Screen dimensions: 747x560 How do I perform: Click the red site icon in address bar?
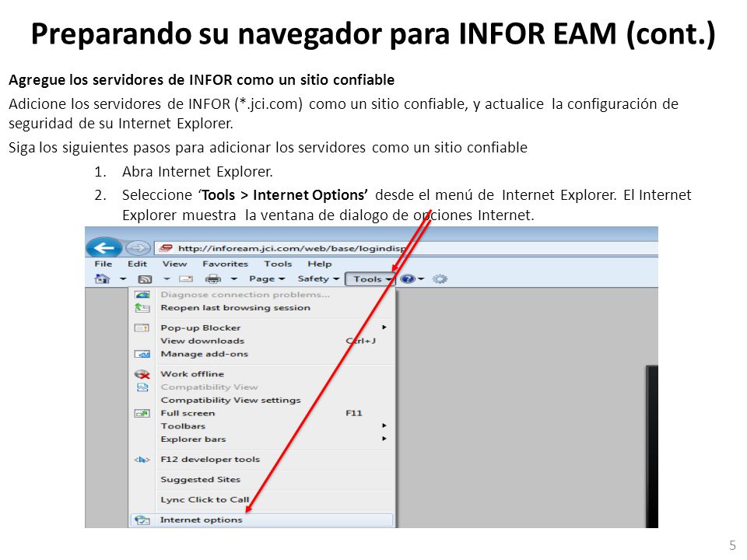(x=165, y=248)
